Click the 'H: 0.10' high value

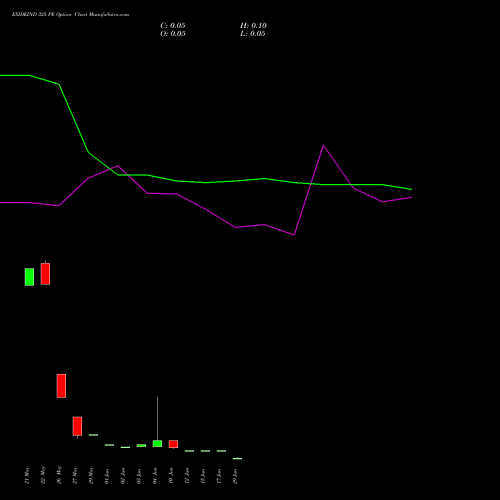click(x=253, y=26)
